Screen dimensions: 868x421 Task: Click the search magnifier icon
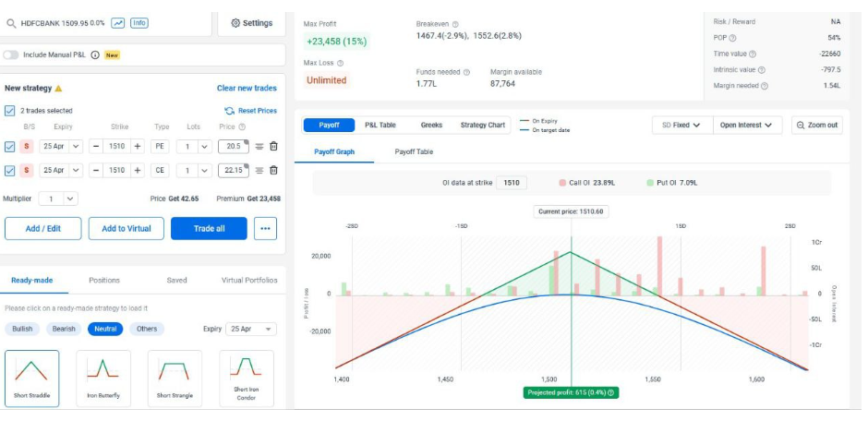tap(10, 22)
